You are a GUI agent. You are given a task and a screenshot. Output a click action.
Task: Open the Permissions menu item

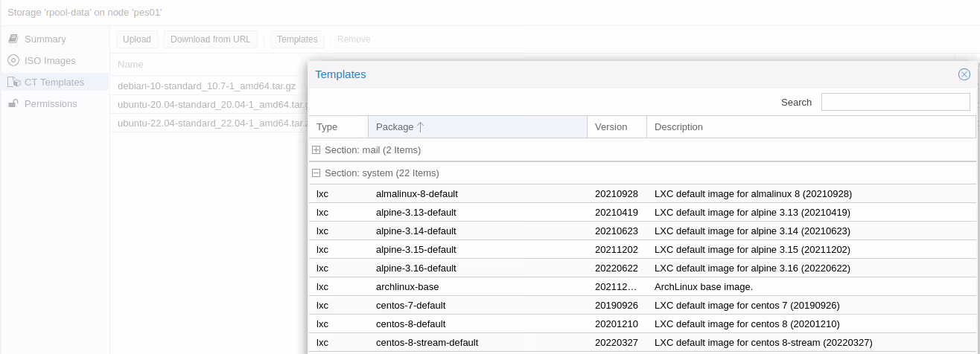pyautogui.click(x=51, y=104)
